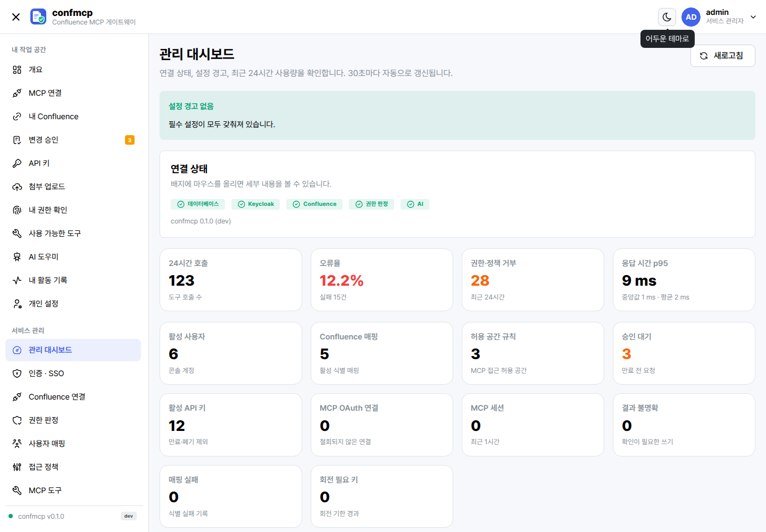766x532 pixels.
Task: Click the 내 권한 확인 fingerprint icon
Action: (17, 210)
